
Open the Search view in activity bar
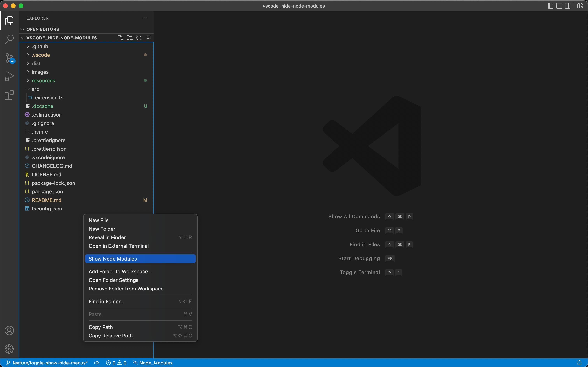point(9,39)
